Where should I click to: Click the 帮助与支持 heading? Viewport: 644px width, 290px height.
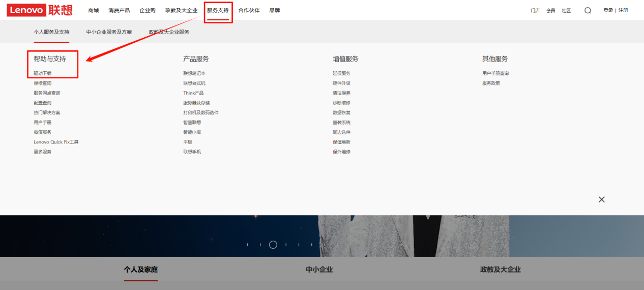point(50,59)
